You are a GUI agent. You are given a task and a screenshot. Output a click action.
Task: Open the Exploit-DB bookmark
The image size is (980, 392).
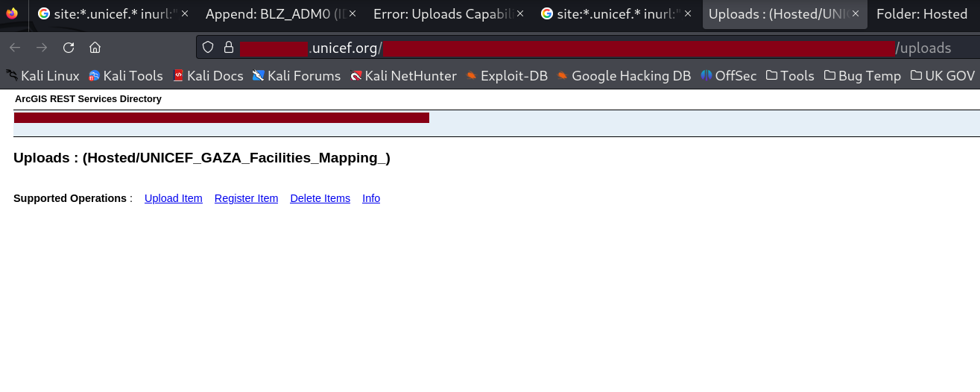507,75
